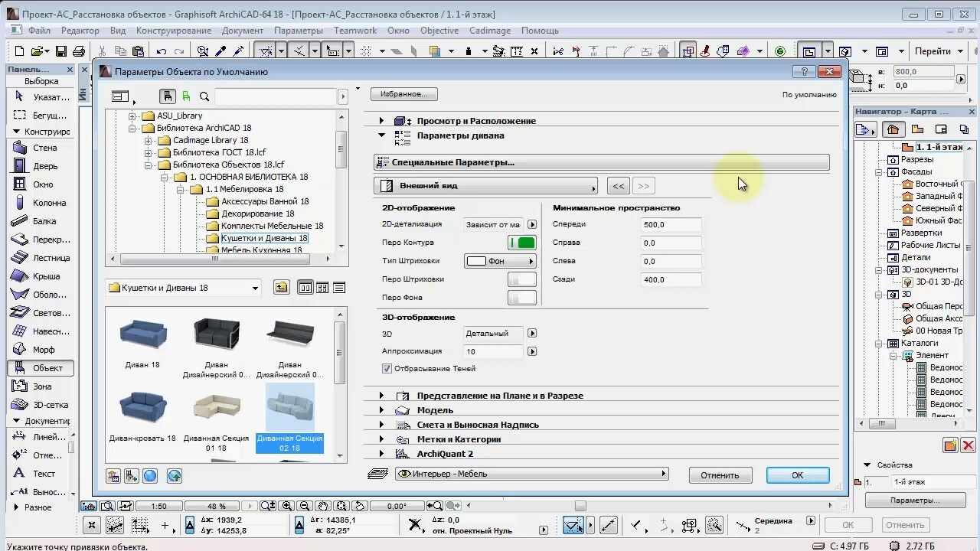This screenshot has height=551, width=980.
Task: Open the Тип Штриховки Фон dropdown
Action: pos(500,261)
